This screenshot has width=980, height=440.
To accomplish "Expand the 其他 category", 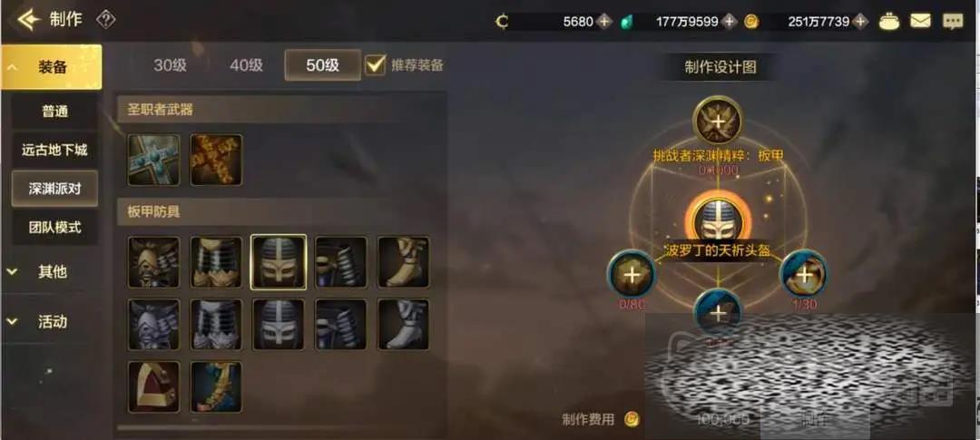I will (x=51, y=272).
